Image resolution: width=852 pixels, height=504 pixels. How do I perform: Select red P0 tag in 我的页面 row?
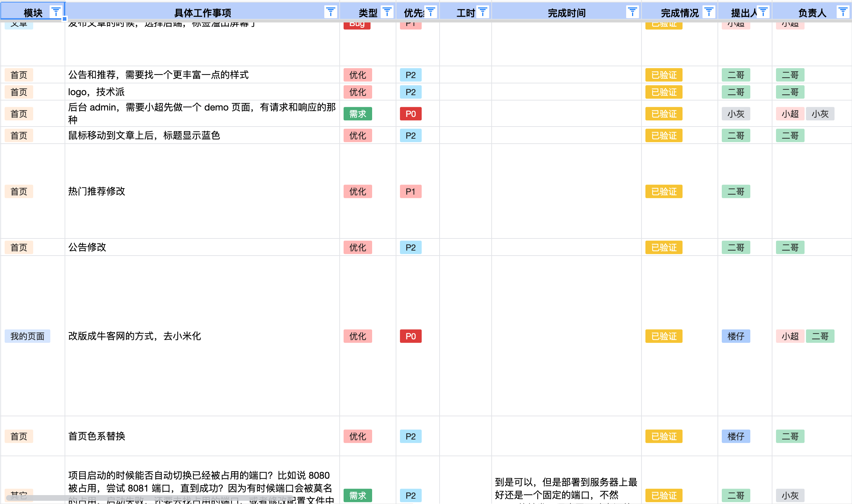(410, 336)
